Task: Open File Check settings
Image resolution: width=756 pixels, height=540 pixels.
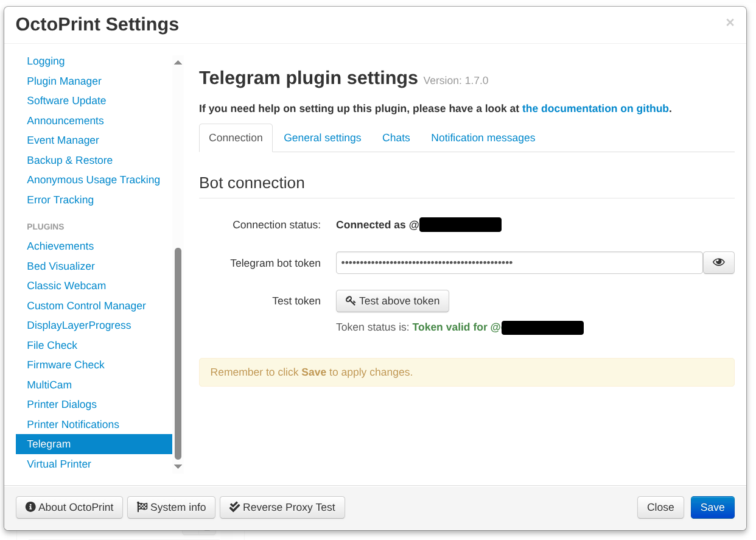Action: coord(52,345)
